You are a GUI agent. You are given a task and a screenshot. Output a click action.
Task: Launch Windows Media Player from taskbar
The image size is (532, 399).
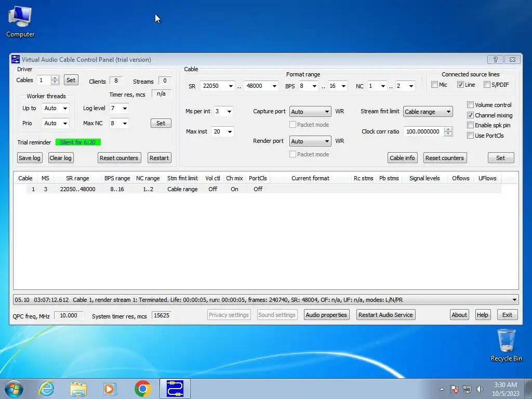pyautogui.click(x=110, y=389)
